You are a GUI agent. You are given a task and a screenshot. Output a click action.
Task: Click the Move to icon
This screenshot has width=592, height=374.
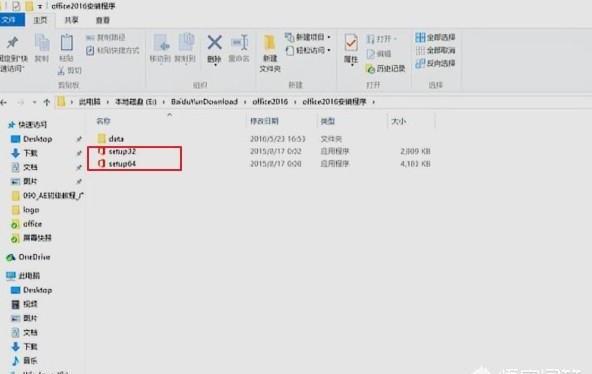161,42
